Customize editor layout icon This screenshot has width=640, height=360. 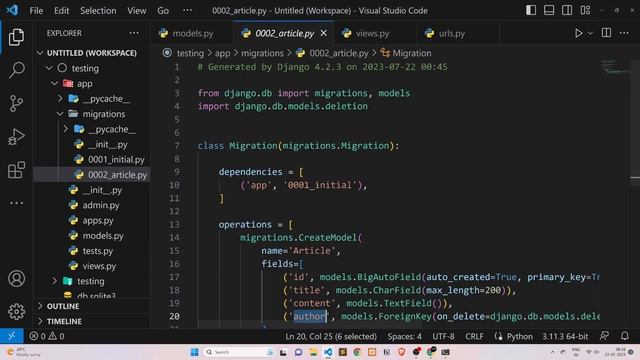[585, 10]
